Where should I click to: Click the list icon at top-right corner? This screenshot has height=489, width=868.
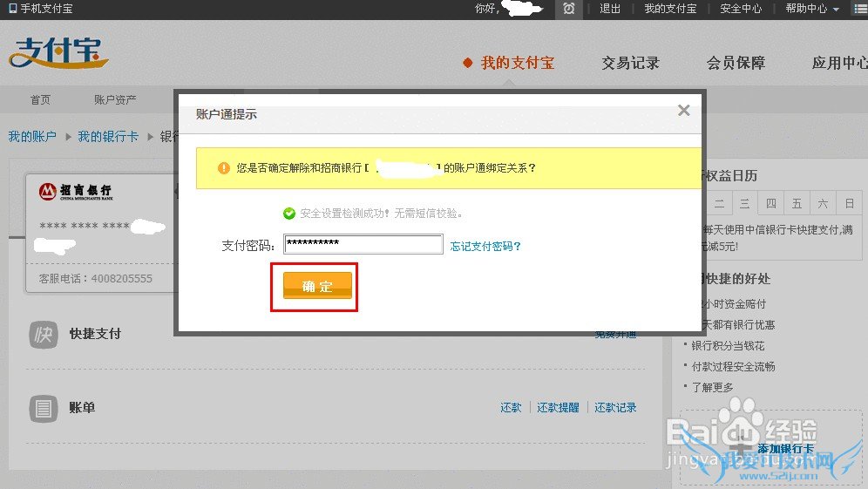point(861,9)
